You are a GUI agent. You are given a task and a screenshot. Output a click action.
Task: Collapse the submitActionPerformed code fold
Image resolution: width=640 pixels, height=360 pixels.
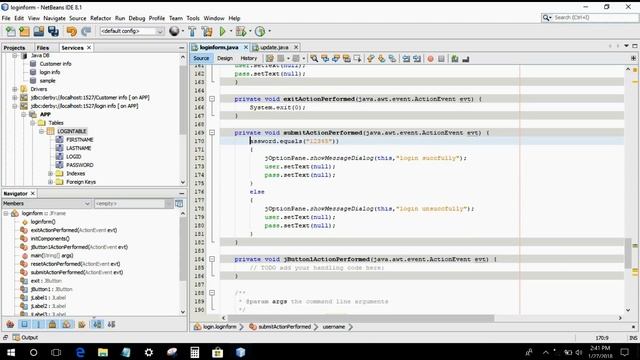(212, 133)
